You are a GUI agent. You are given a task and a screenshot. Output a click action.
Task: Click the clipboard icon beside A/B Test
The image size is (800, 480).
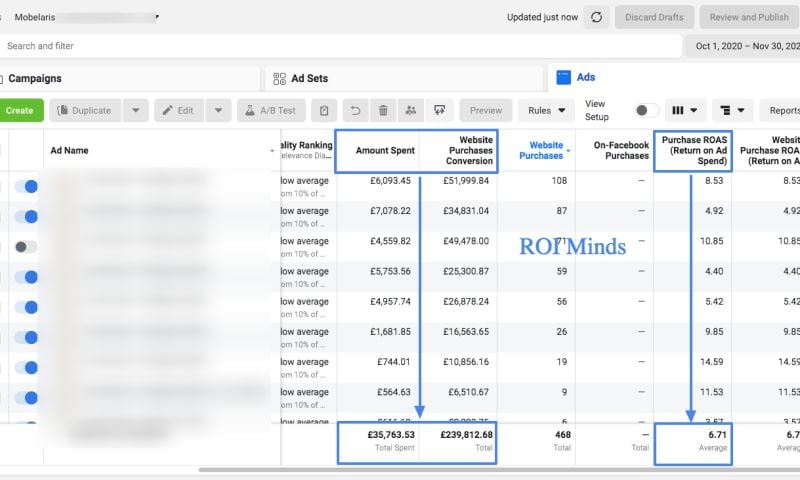click(x=322, y=110)
